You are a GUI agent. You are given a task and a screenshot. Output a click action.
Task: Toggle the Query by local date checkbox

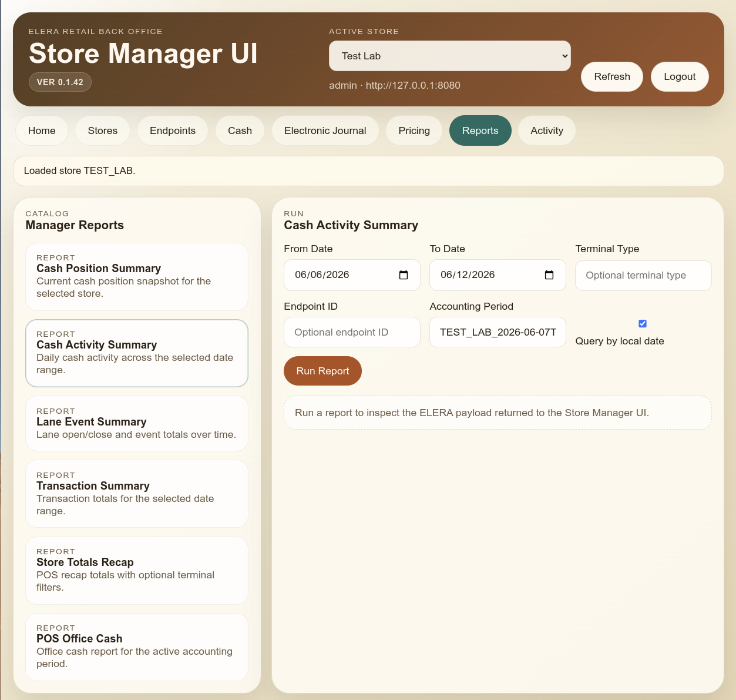pos(643,324)
